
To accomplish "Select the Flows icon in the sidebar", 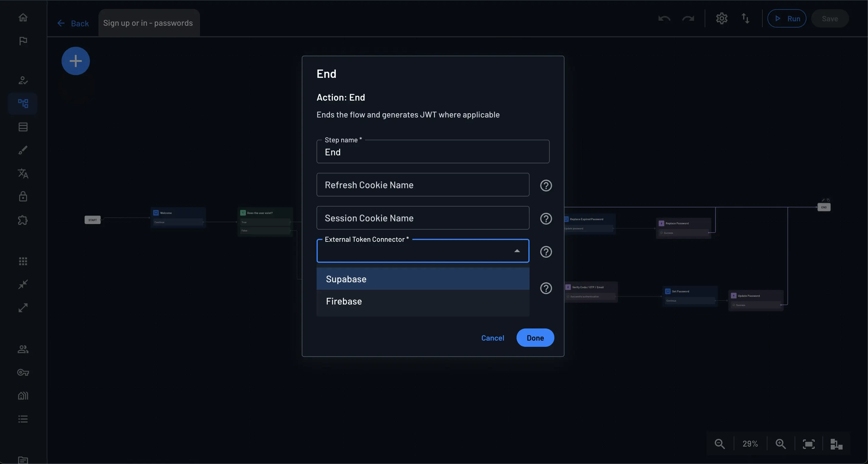I will 22,104.
